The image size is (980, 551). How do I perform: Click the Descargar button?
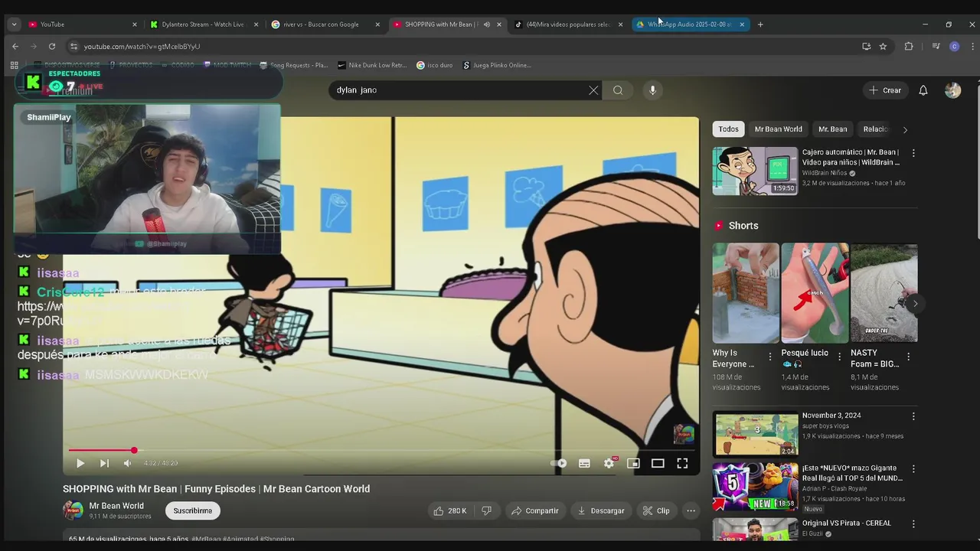pos(601,510)
